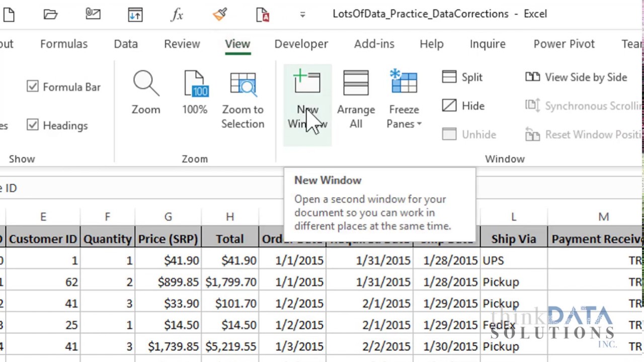Uncheck the Formula Bar checkbox

[33, 86]
